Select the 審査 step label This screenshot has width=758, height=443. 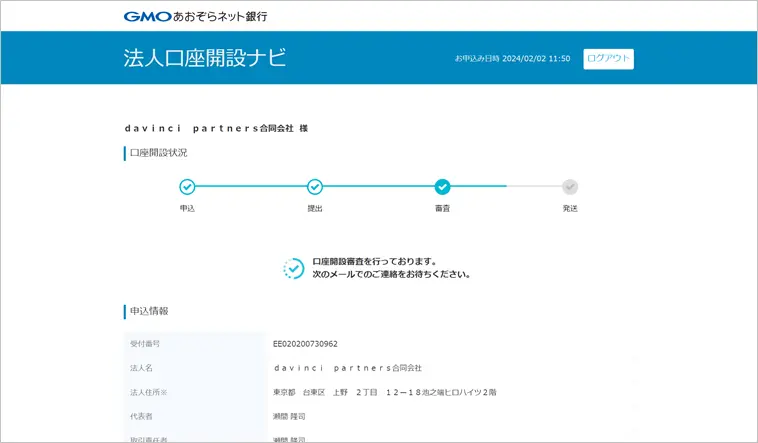442,208
